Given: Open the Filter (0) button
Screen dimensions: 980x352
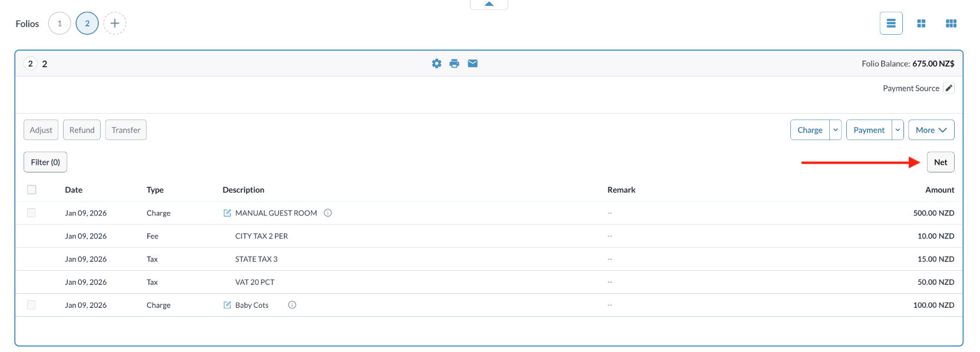Looking at the screenshot, I should click(x=45, y=162).
